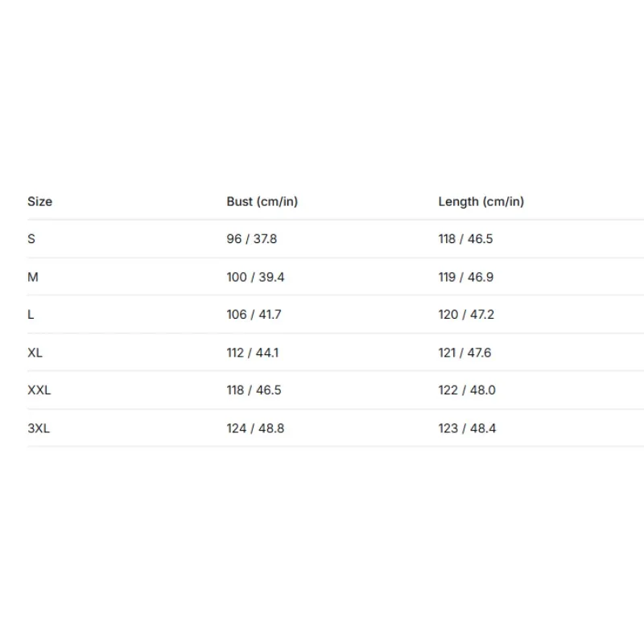Screen dimensions: 644x644
Task: Select the S size row label
Action: tap(31, 238)
